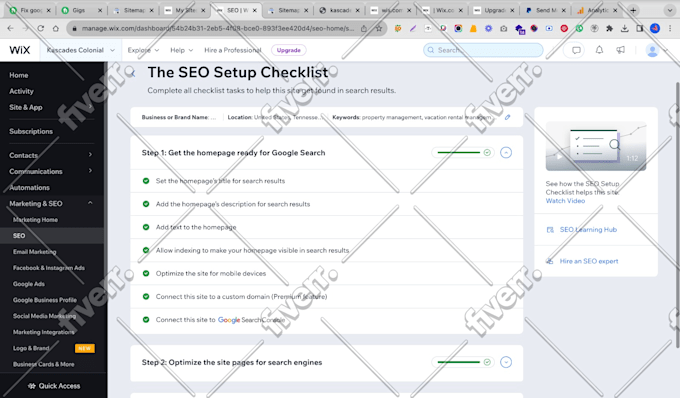Screen dimensions: 680x398
Task: Select Email Marketing submenu item
Action: (34, 251)
